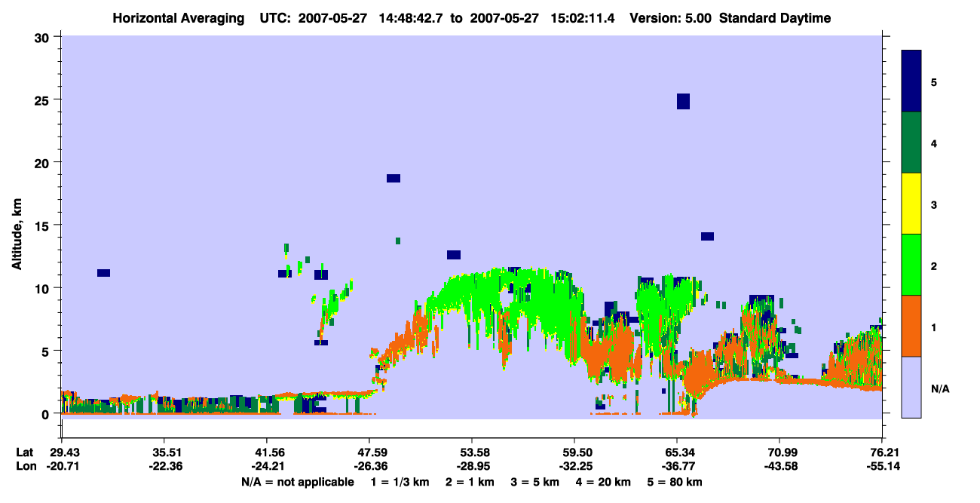Click the 'Lon' row label
The height and width of the screenshot is (503, 980).
coord(26,466)
